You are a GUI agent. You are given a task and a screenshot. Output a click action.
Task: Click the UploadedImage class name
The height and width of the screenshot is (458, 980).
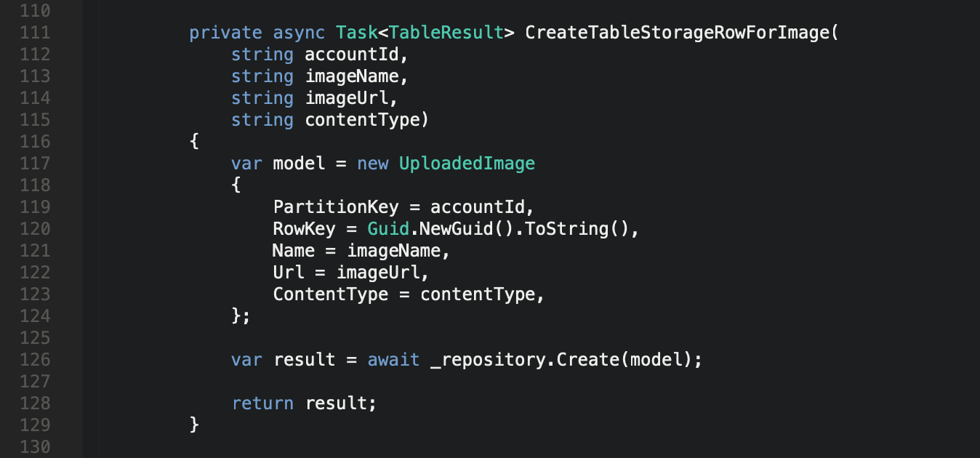pyautogui.click(x=467, y=164)
